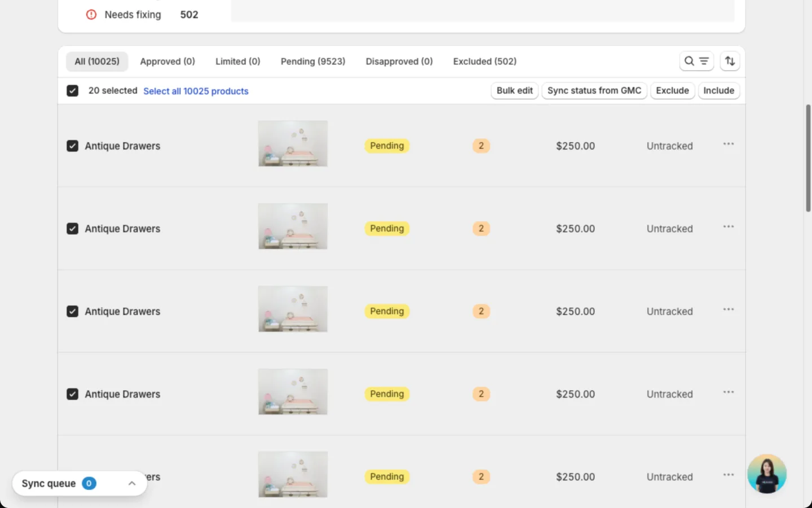This screenshot has height=508, width=812.
Task: Open the Excluded (502) tab
Action: coord(485,62)
